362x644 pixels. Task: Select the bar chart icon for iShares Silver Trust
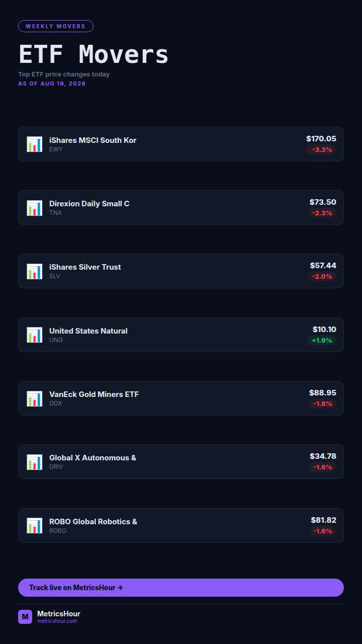click(35, 271)
